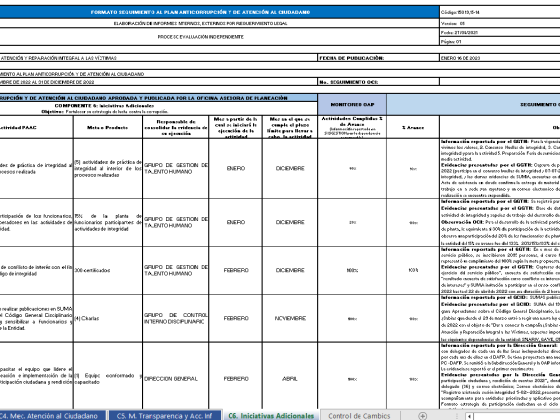
Task: Click the Actividades Cumplidas % de Avance header
Action: pyautogui.click(x=352, y=127)
